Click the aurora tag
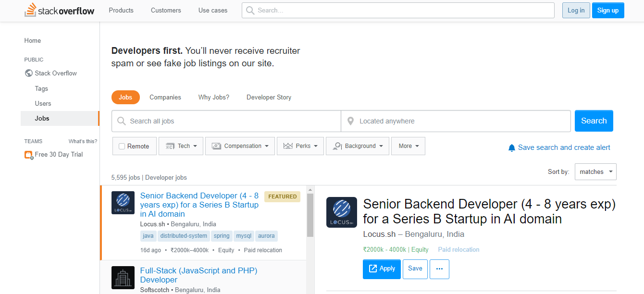This screenshot has width=644, height=294. [266, 236]
